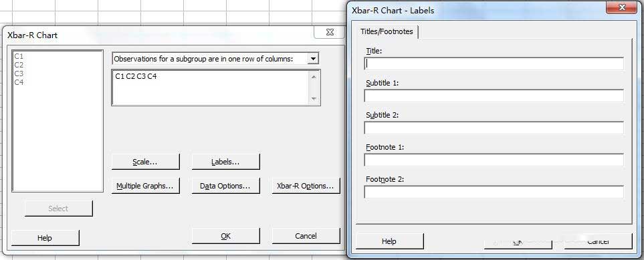The height and width of the screenshot is (260, 644).
Task: Open Help in Xbar-R Chart dialog
Action: [x=45, y=238]
